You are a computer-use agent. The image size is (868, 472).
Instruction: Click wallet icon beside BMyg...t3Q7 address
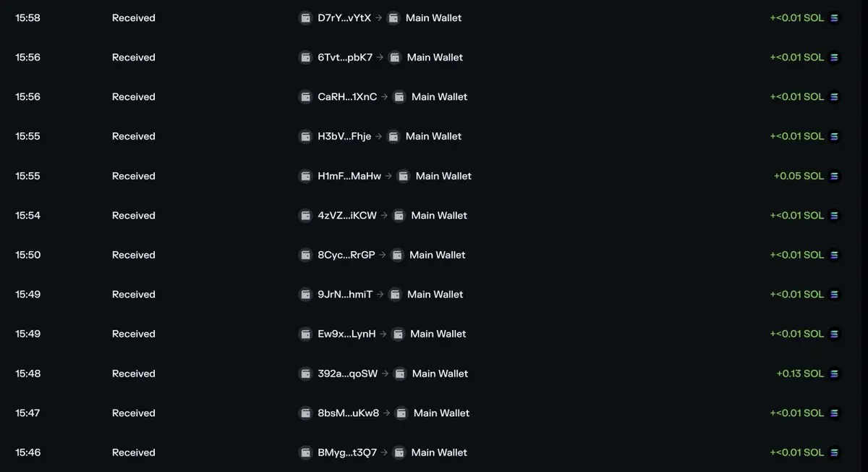(x=306, y=452)
